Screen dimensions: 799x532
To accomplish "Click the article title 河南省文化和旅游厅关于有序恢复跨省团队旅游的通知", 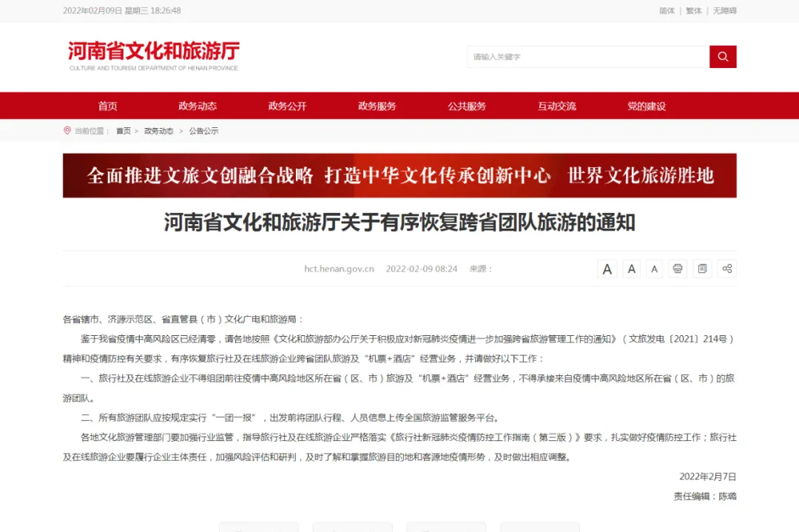I will [399, 223].
